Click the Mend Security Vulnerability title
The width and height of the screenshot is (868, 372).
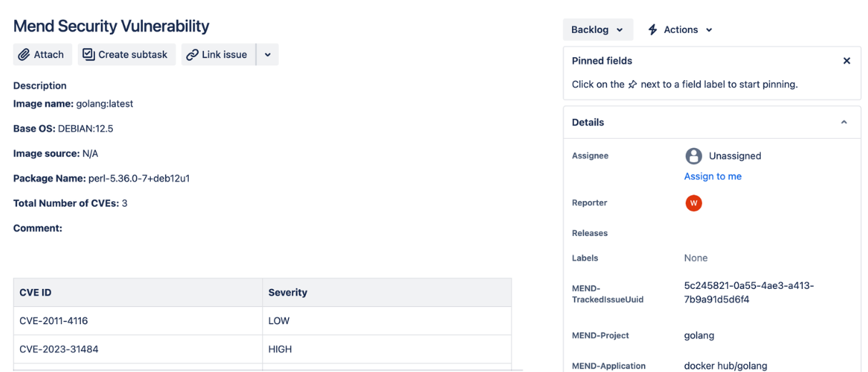coord(111,26)
